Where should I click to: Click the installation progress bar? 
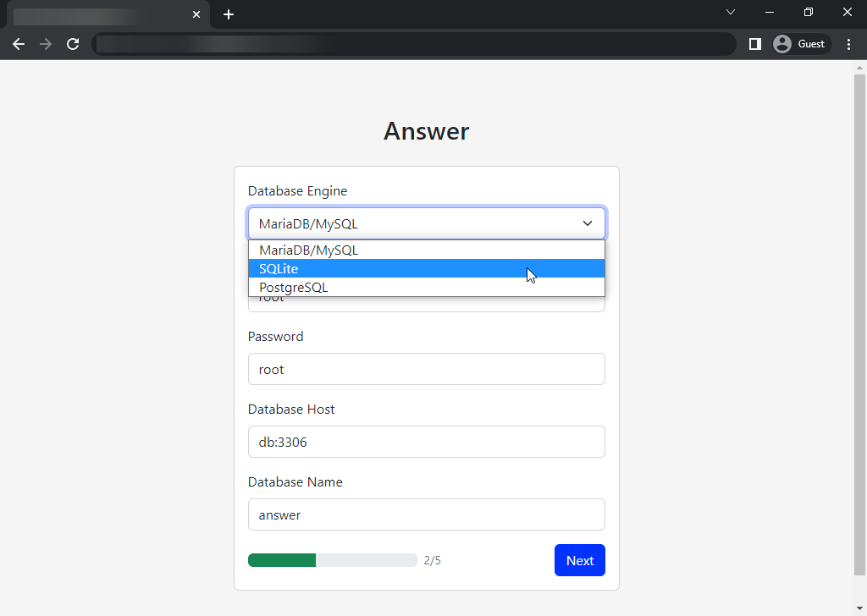[x=332, y=560]
